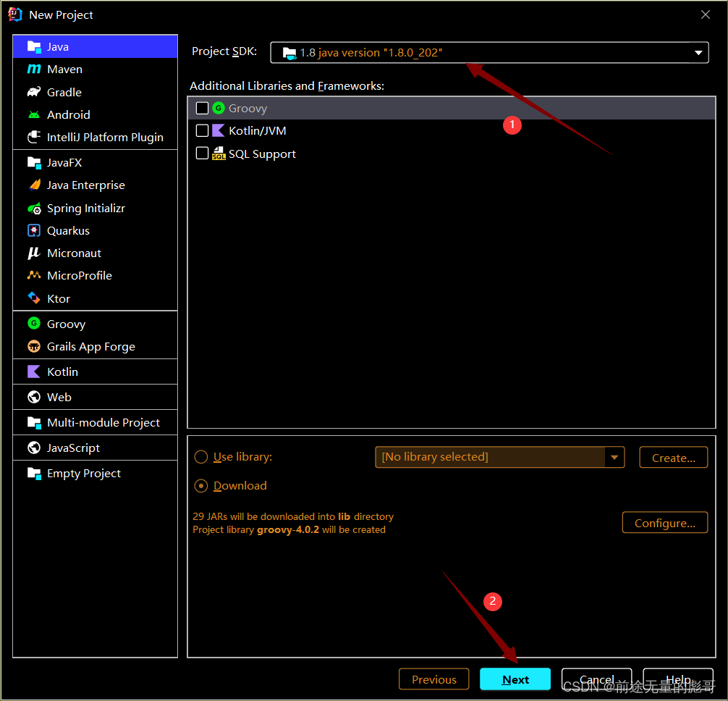Click Kotlin/JVM icon in frameworks list
This screenshot has width=728, height=701.
[219, 130]
